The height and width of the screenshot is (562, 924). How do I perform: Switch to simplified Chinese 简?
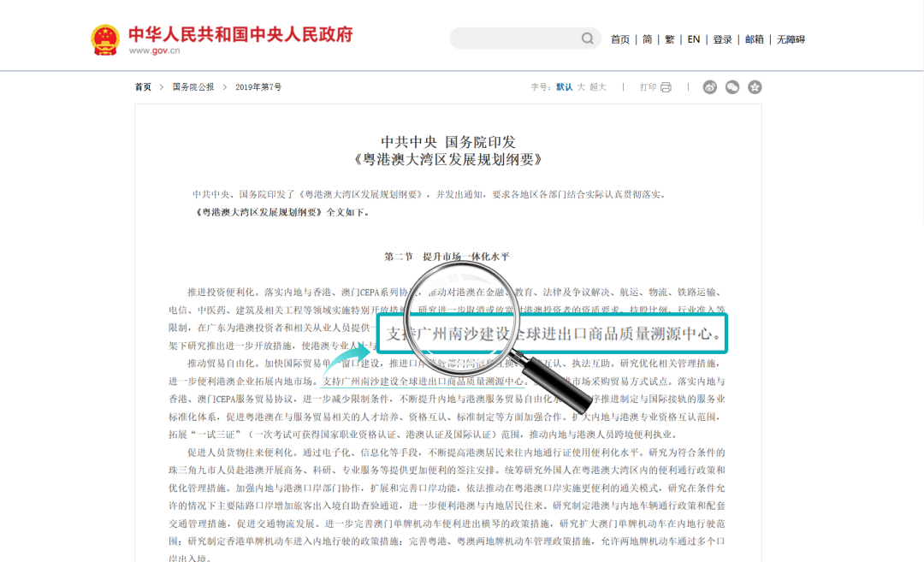[647, 39]
